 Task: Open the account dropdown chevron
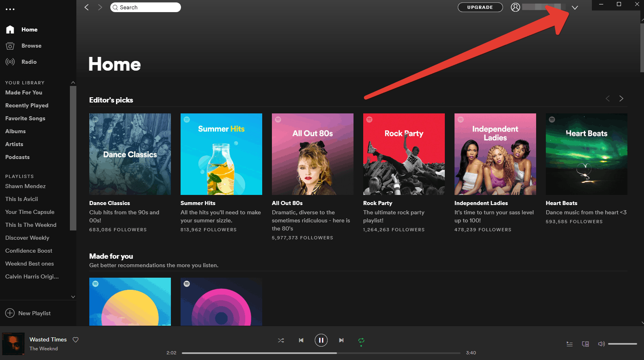575,8
